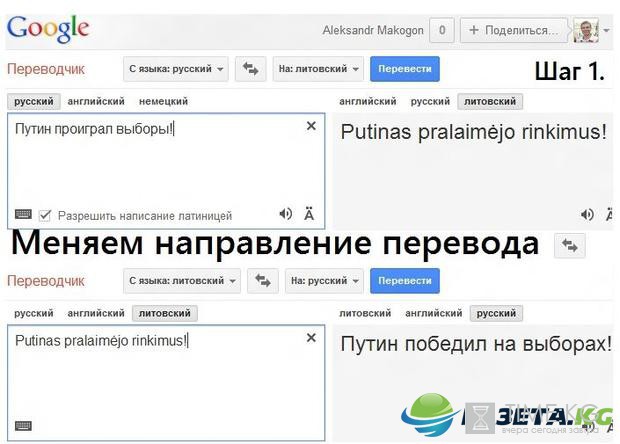The width and height of the screenshot is (620, 444).
Task: Click the lower 'Переводчик' title link
Action: 46,281
